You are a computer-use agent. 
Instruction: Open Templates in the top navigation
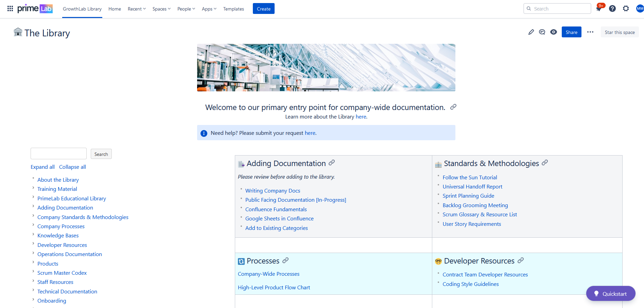tap(233, 9)
